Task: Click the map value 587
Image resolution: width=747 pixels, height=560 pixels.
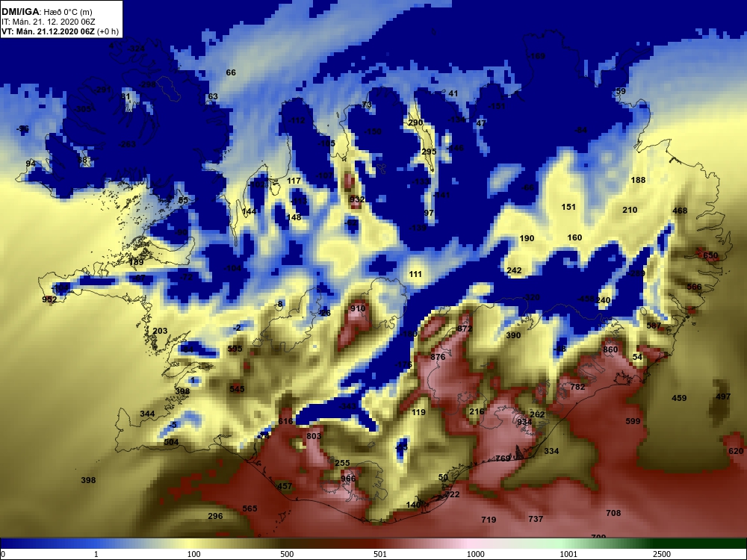Action: point(654,326)
